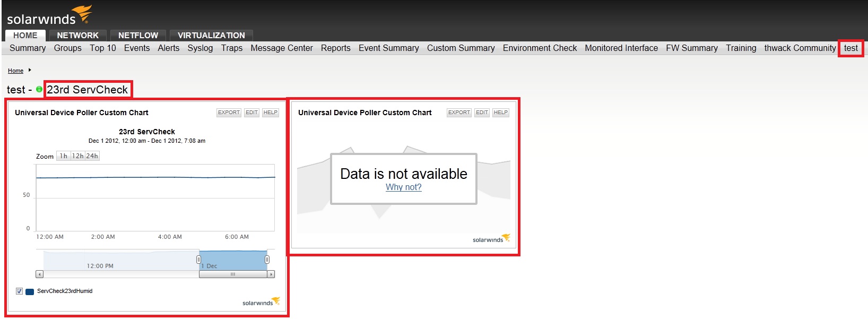Open the thwack Community link
Image resolution: width=868 pixels, height=319 pixels.
click(800, 48)
